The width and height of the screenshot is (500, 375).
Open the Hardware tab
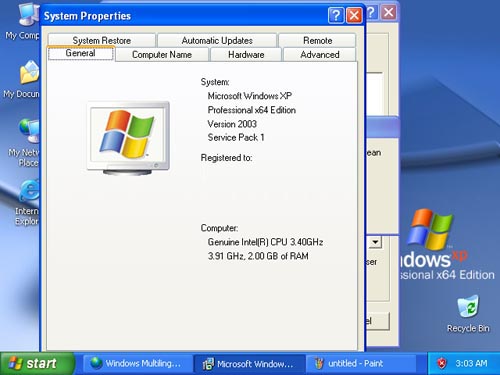coord(246,54)
